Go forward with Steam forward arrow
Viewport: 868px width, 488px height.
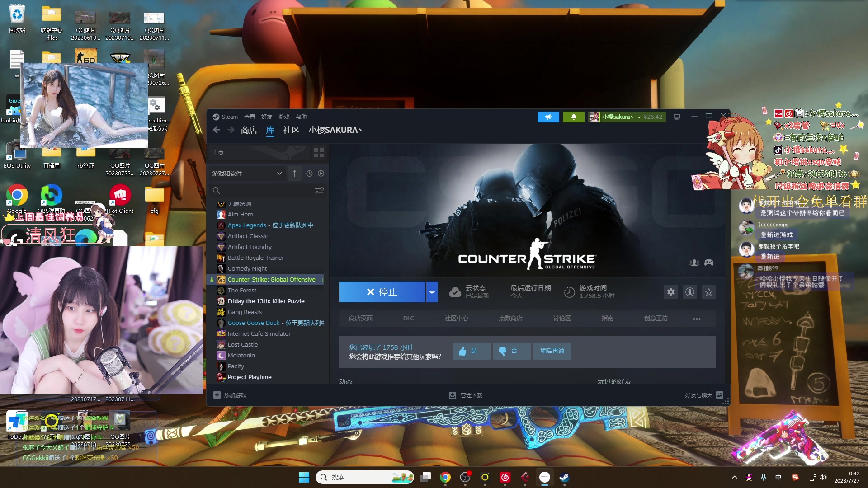(x=231, y=130)
